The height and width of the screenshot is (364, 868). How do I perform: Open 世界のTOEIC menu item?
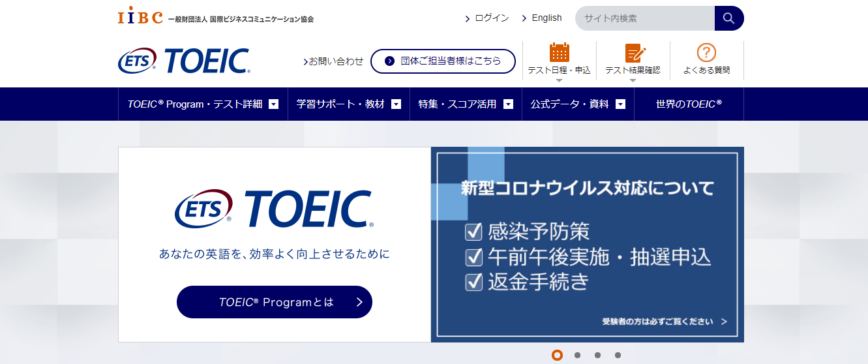(x=689, y=104)
